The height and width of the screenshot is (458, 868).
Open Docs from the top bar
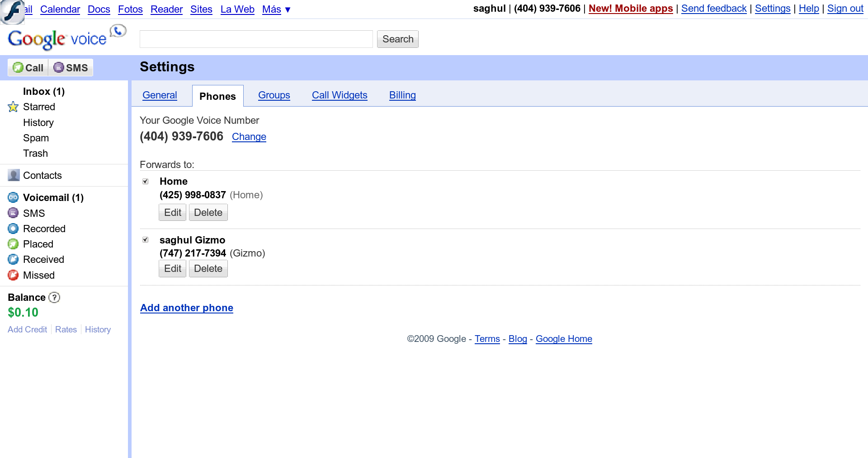tap(99, 9)
